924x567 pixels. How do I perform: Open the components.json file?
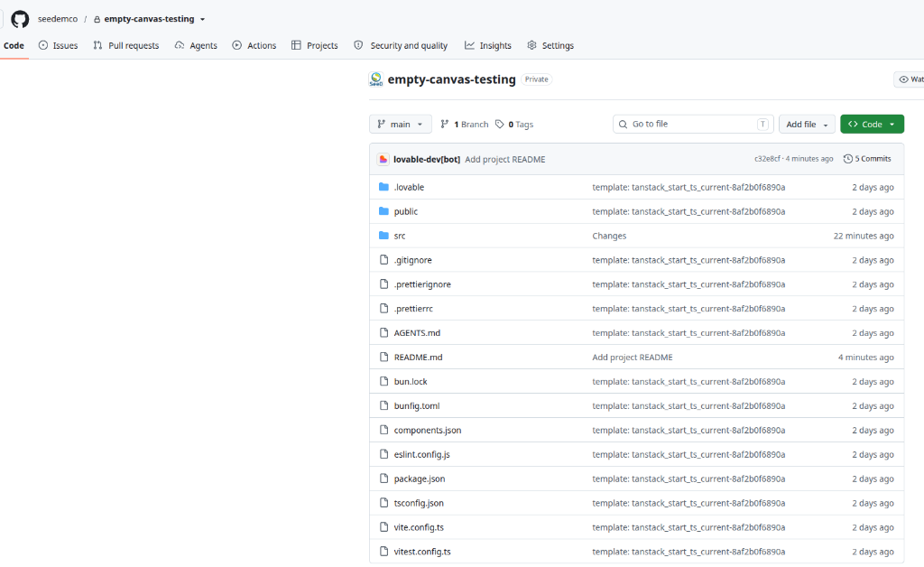pyautogui.click(x=428, y=431)
